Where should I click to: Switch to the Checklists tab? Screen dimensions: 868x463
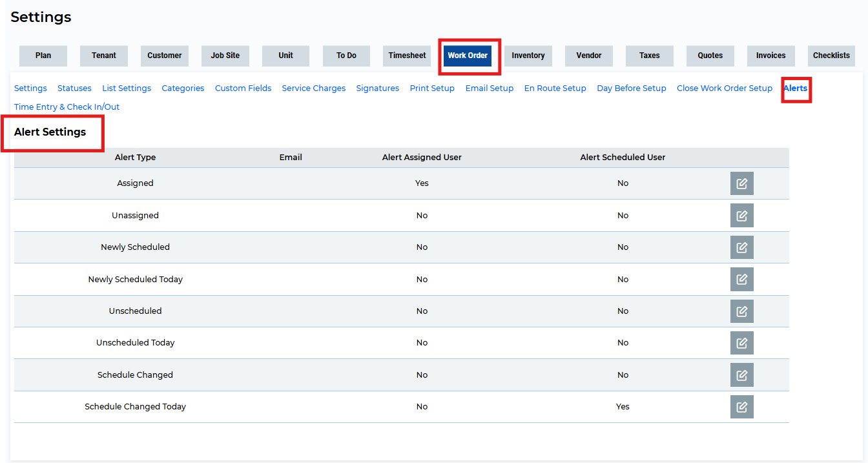pos(832,56)
